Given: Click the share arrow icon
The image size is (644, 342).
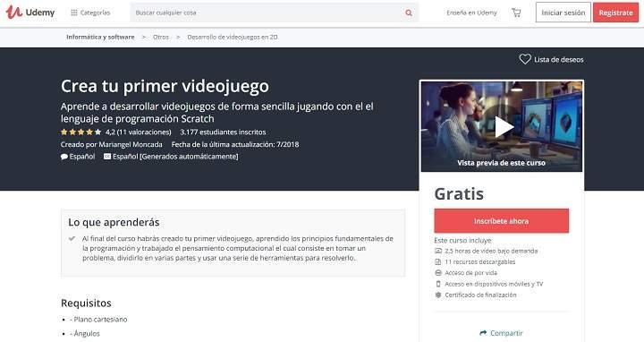Looking at the screenshot, I should tap(483, 333).
